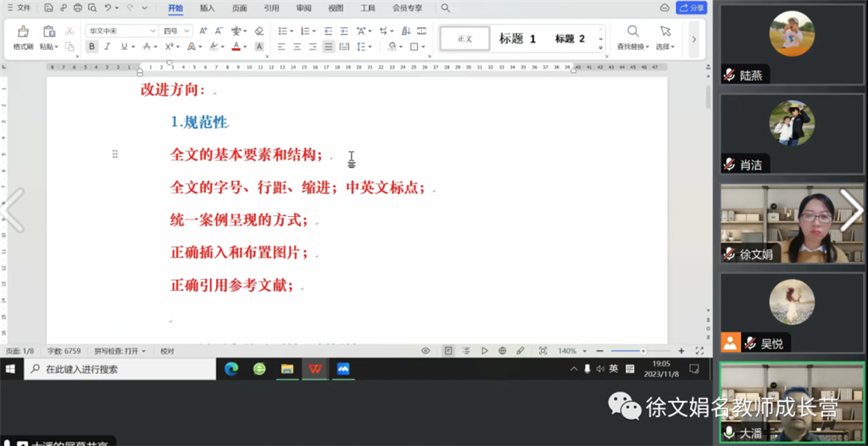This screenshot has height=446, width=868.
Task: Toggle superscript X² button
Action: tap(169, 47)
